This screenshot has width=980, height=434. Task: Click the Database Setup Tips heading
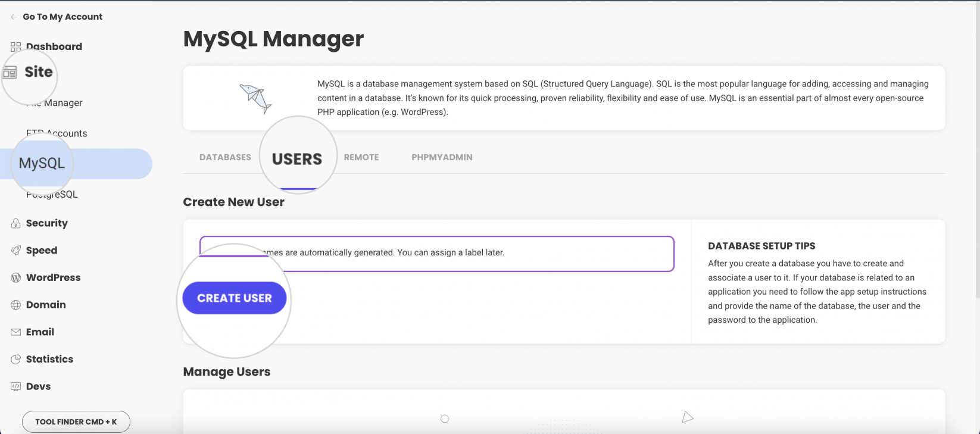pyautogui.click(x=761, y=246)
